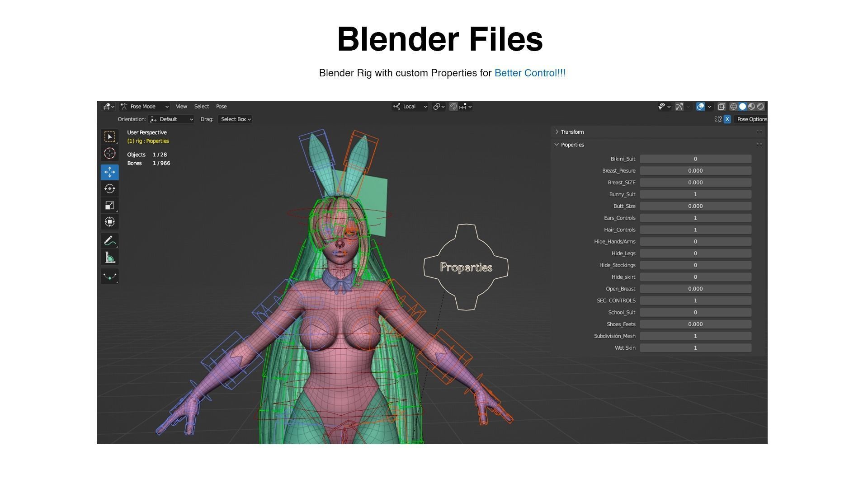The height and width of the screenshot is (488, 868).
Task: Open Pose Options popover
Action: tap(751, 119)
